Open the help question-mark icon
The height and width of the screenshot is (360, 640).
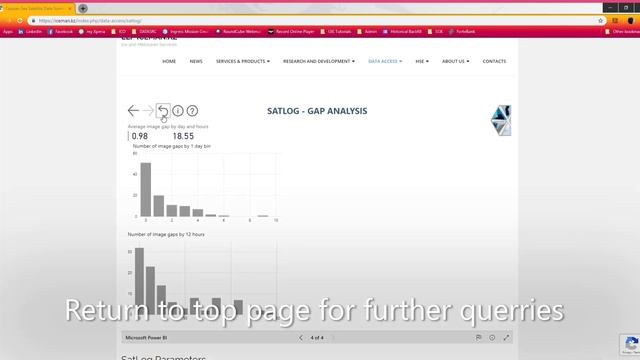[192, 111]
